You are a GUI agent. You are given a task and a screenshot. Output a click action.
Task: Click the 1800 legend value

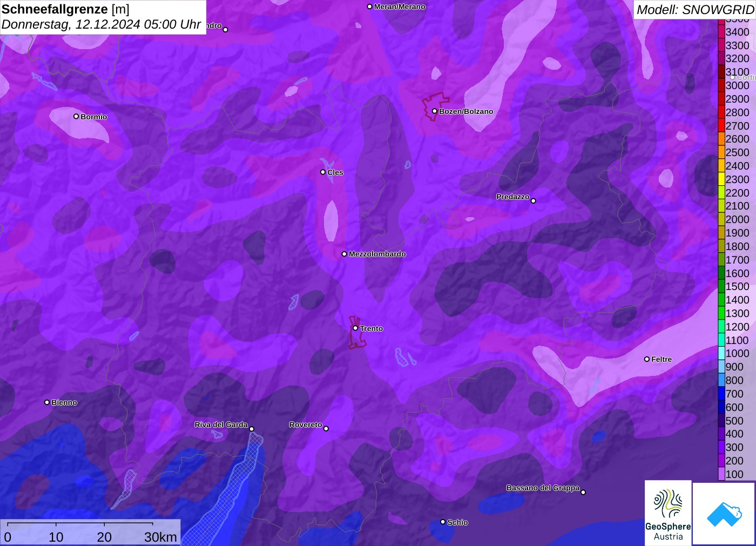737,246
